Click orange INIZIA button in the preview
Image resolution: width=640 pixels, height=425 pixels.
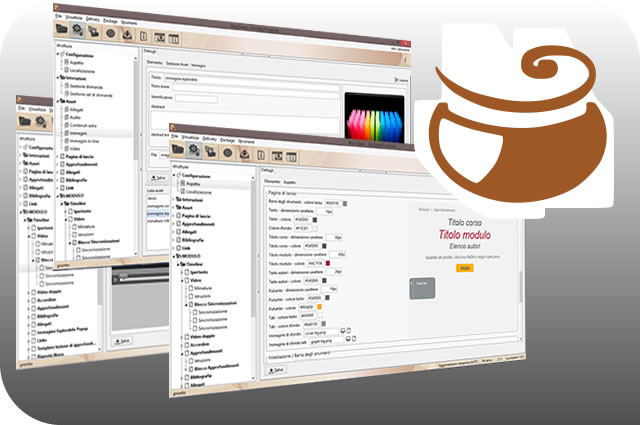point(464,268)
